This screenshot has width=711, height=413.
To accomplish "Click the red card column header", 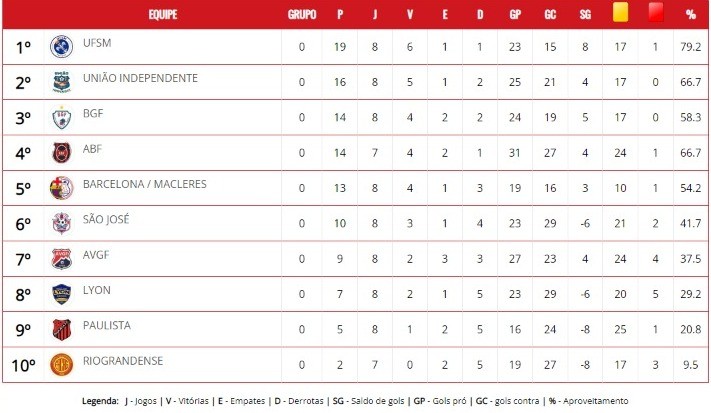I will coord(656,13).
